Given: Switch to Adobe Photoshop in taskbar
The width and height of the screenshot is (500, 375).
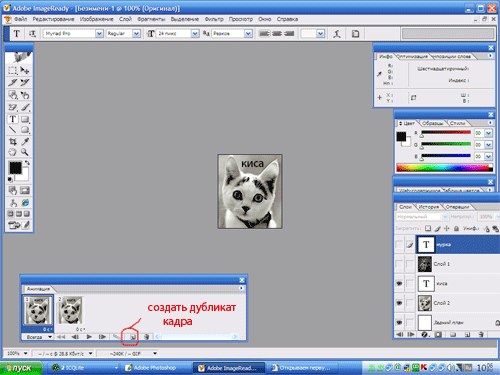Looking at the screenshot, I should [154, 368].
